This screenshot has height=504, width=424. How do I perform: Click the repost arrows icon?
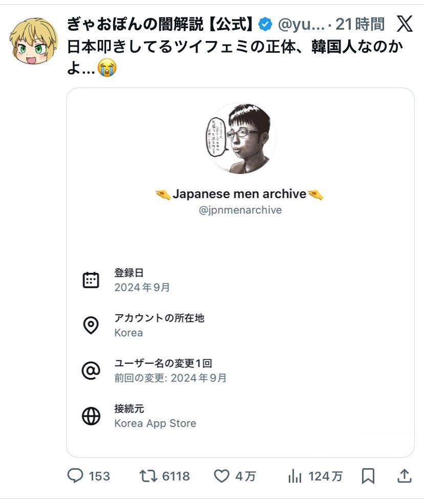pyautogui.click(x=148, y=476)
